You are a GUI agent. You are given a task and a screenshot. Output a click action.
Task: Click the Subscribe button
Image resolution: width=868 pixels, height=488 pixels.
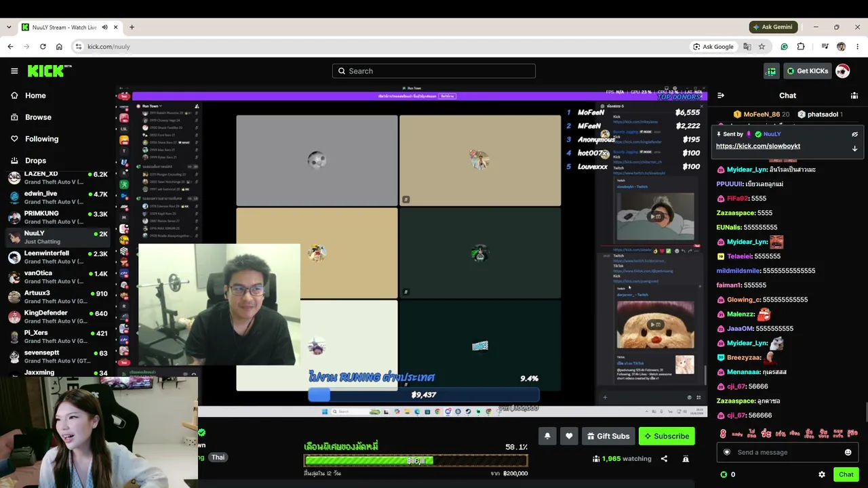coord(667,436)
